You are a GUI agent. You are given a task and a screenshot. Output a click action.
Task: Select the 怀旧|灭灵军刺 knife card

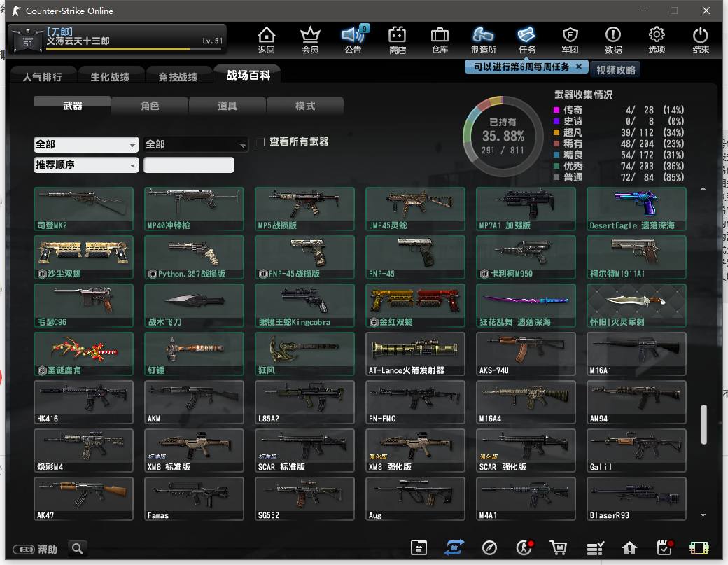point(636,305)
